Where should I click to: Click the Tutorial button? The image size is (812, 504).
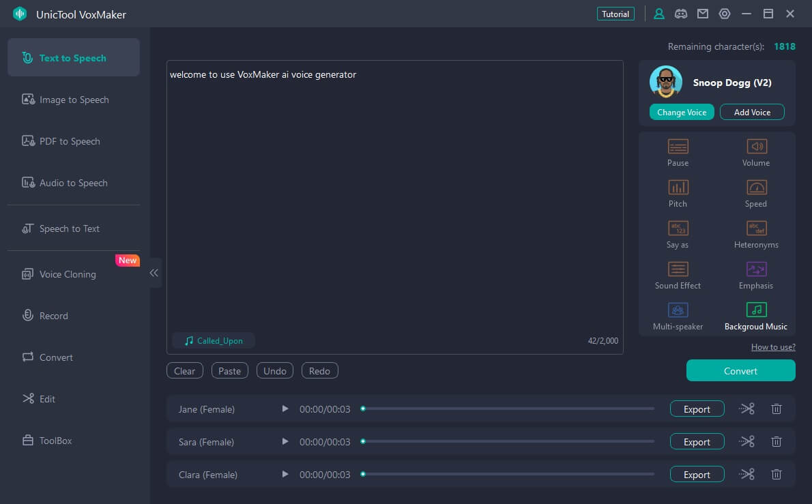click(x=615, y=14)
